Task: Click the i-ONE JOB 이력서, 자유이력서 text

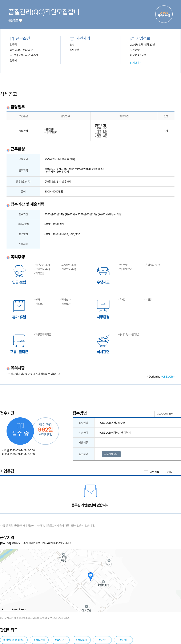Action: coord(114,433)
